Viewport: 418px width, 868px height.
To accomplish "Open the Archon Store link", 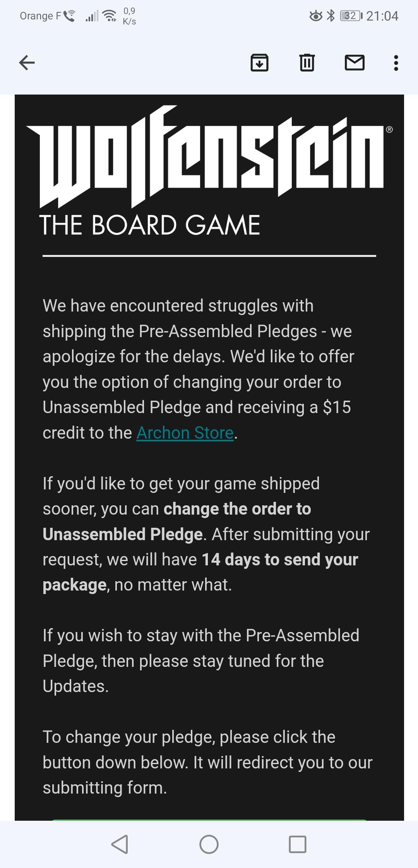I will click(185, 433).
